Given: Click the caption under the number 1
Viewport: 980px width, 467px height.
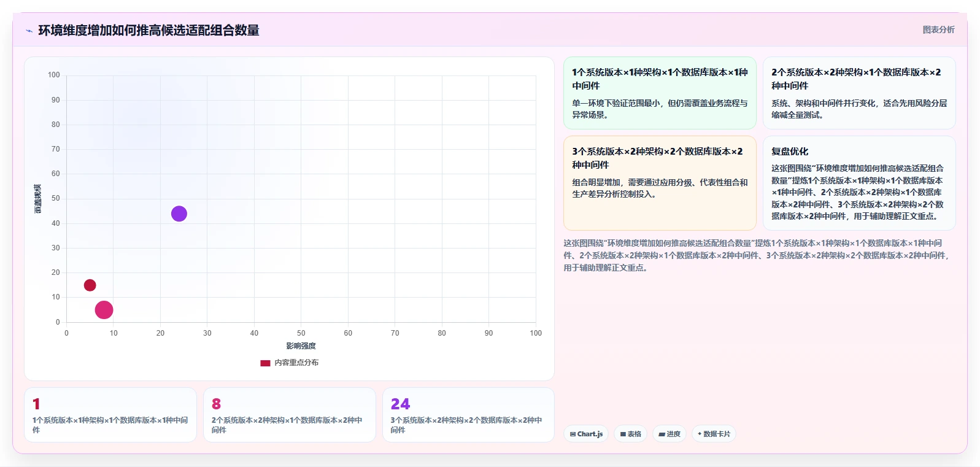Looking at the screenshot, I should [x=110, y=425].
